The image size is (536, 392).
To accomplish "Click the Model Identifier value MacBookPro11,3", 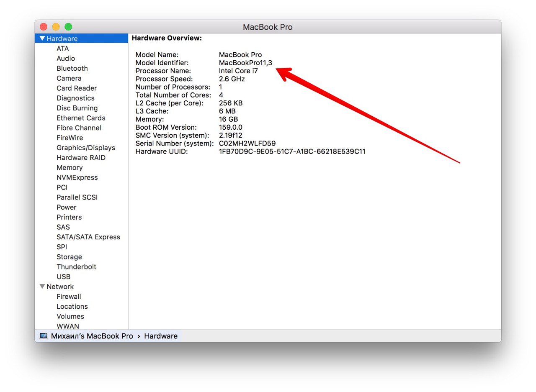I will (245, 63).
